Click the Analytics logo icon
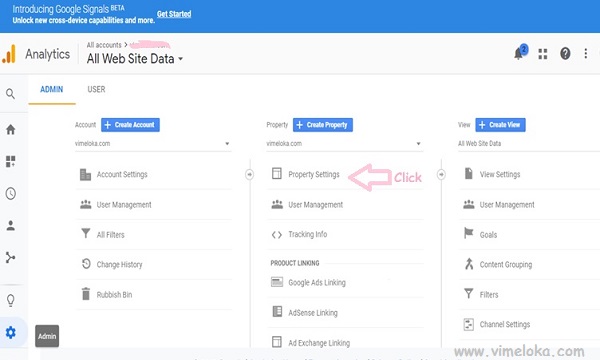 point(9,54)
